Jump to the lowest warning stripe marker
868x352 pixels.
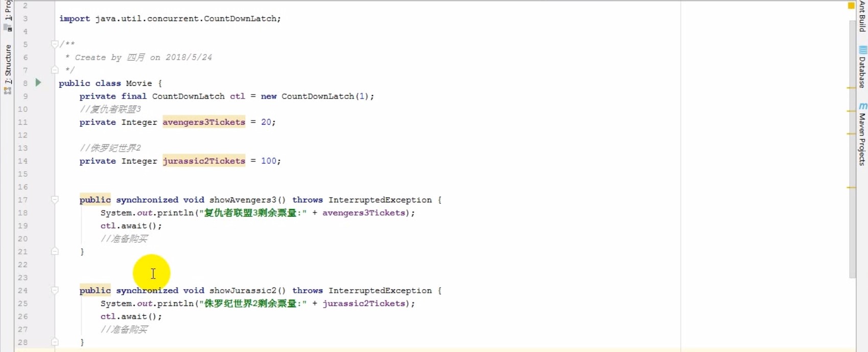pyautogui.click(x=851, y=187)
